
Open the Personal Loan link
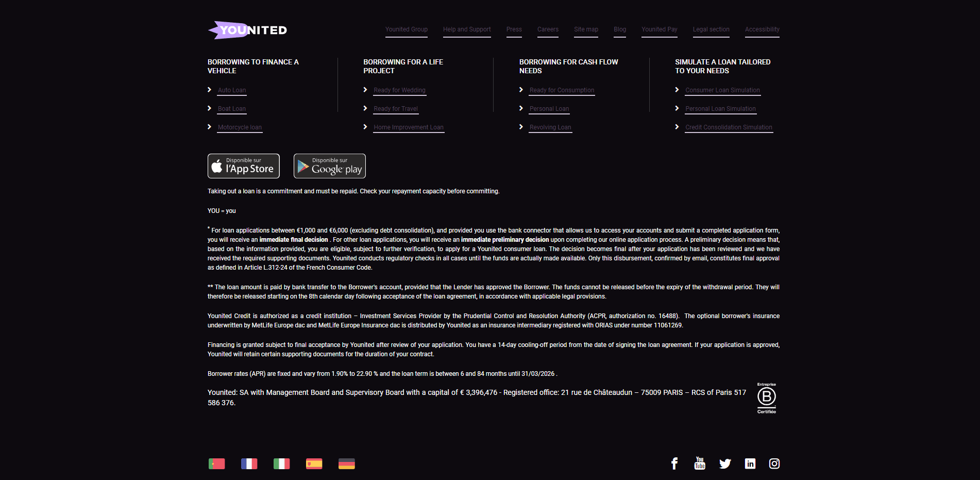click(x=549, y=109)
